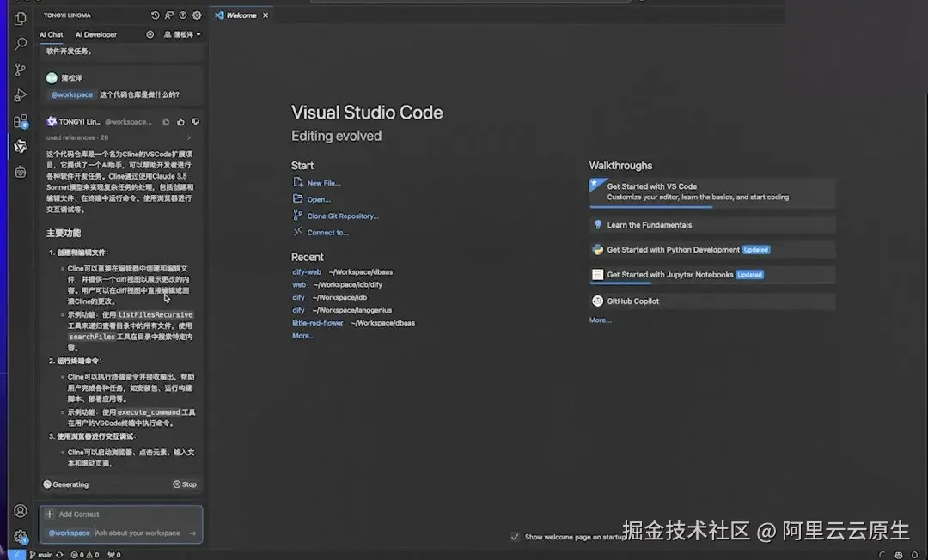The height and width of the screenshot is (560, 928).
Task: Click New File link under Start
Action: (324, 183)
